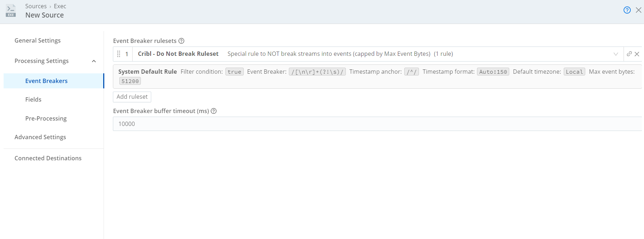
Task: Open the Fields settings section
Action: [x=33, y=99]
